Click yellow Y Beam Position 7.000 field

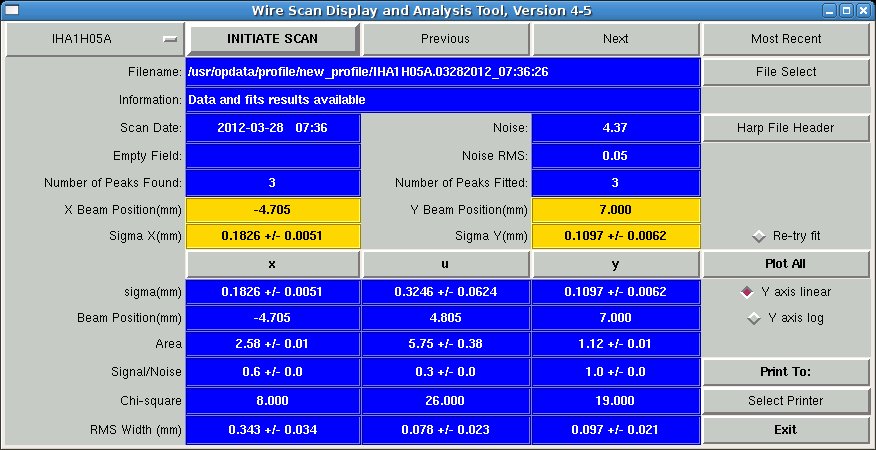pyautogui.click(x=616, y=210)
